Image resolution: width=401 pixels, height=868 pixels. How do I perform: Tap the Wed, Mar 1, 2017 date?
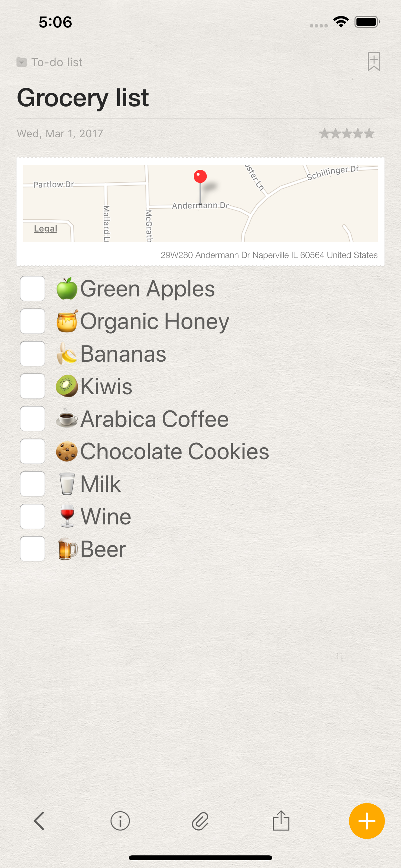click(60, 134)
